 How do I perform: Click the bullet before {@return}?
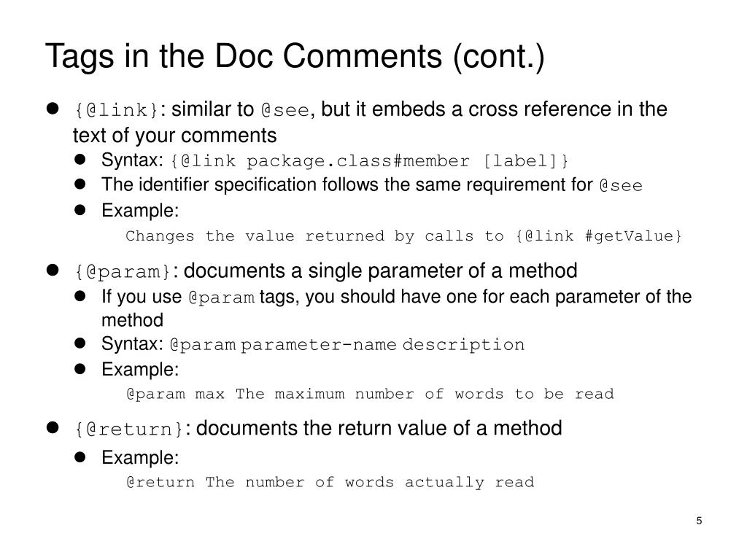click(53, 427)
